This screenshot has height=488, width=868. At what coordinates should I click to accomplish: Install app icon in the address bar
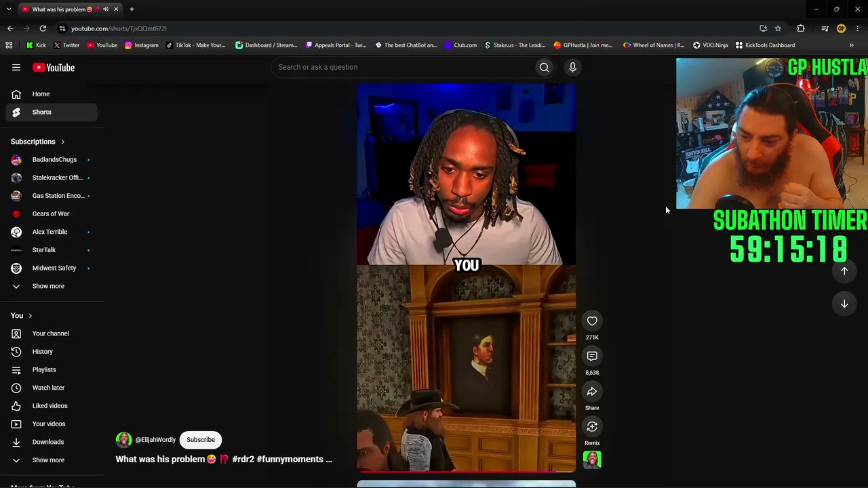764,28
